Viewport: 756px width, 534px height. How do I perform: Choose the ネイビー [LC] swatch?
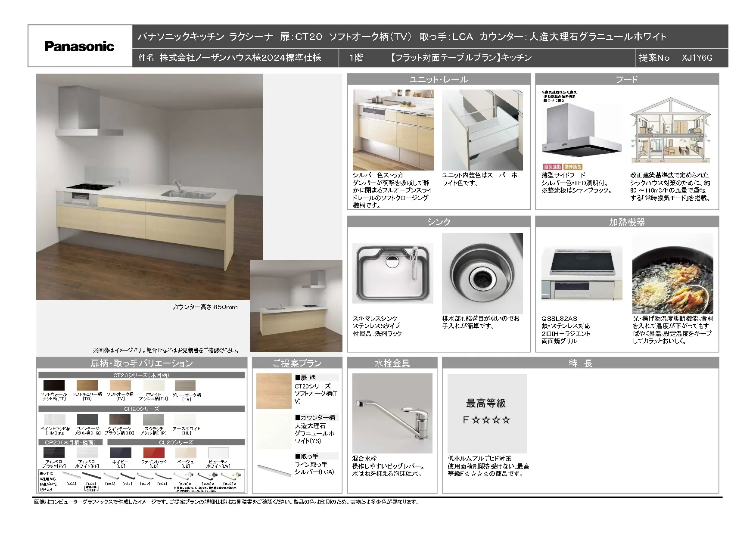(121, 453)
